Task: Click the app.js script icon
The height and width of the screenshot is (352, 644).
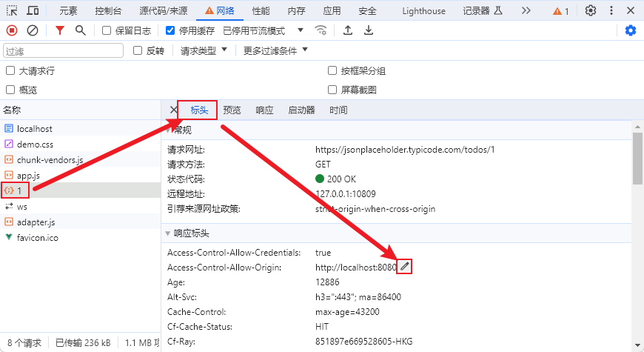Action: point(9,175)
